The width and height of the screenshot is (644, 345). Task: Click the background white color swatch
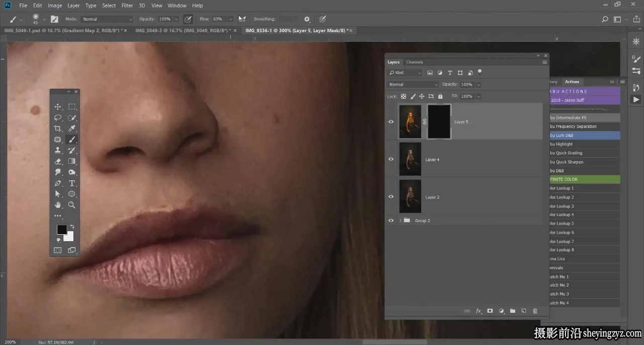[x=70, y=238]
